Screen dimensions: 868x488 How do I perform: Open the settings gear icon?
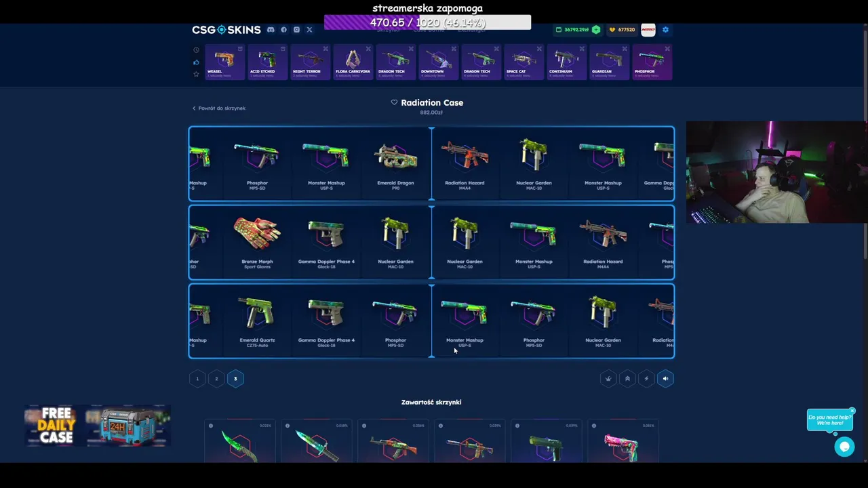pos(665,30)
